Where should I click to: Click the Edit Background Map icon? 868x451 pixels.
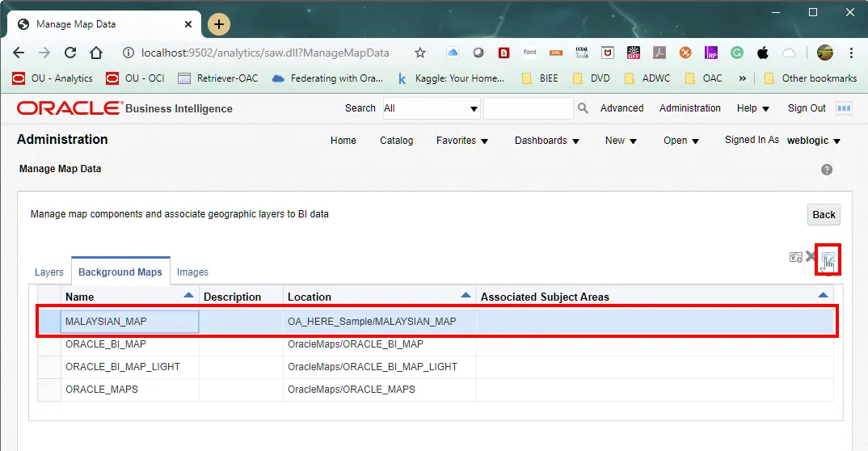pyautogui.click(x=828, y=259)
